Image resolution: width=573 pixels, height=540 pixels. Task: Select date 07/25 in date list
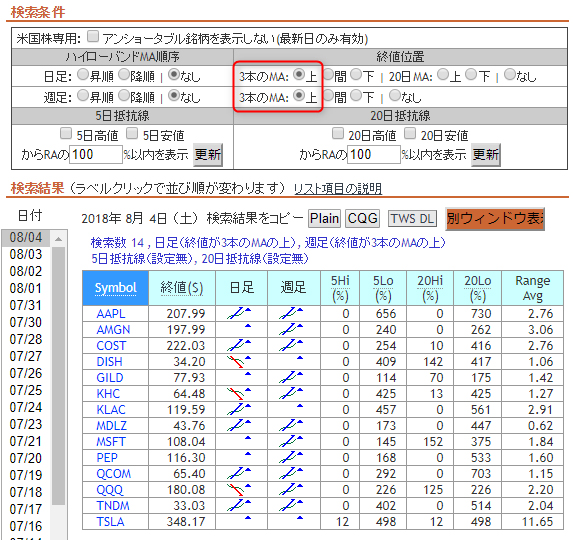[26, 390]
